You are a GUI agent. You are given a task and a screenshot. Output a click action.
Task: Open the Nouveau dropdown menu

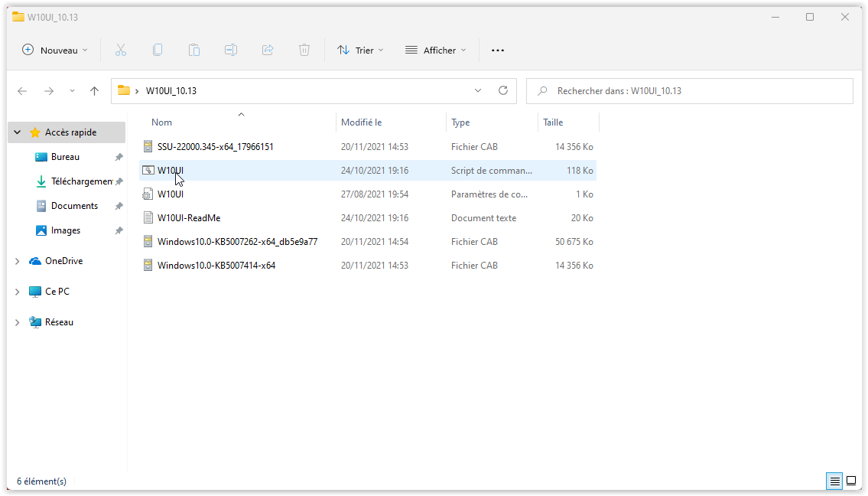tap(55, 50)
